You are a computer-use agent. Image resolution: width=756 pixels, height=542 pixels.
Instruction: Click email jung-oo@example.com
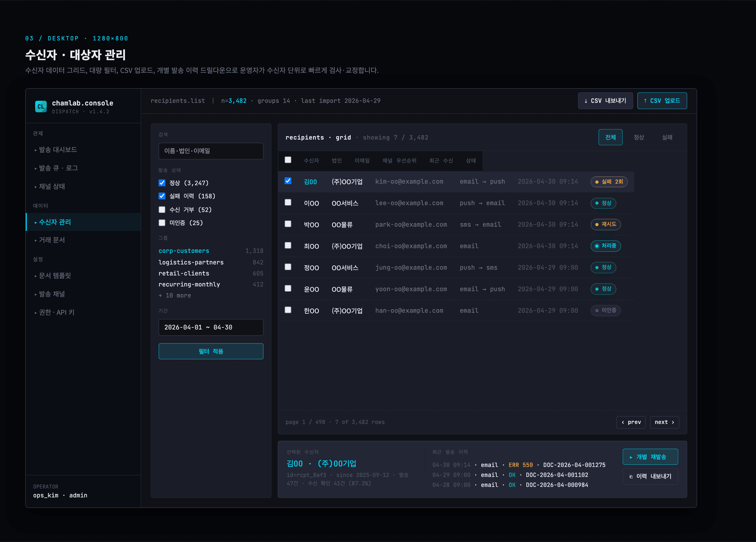(x=411, y=268)
